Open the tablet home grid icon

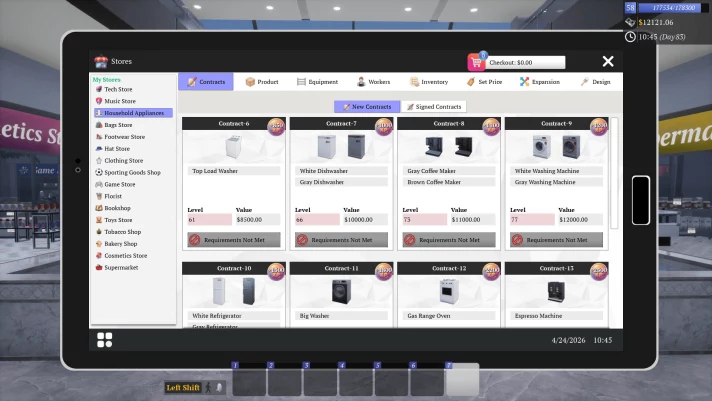click(104, 340)
